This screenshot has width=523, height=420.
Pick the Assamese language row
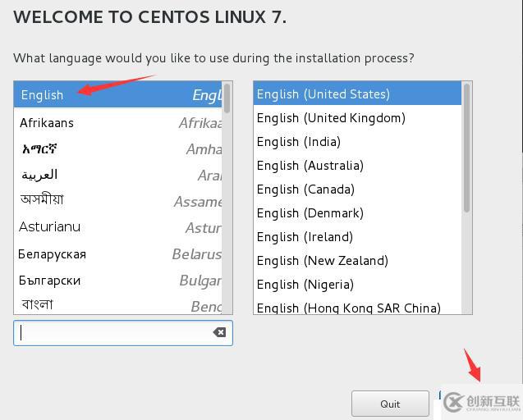click(117, 201)
